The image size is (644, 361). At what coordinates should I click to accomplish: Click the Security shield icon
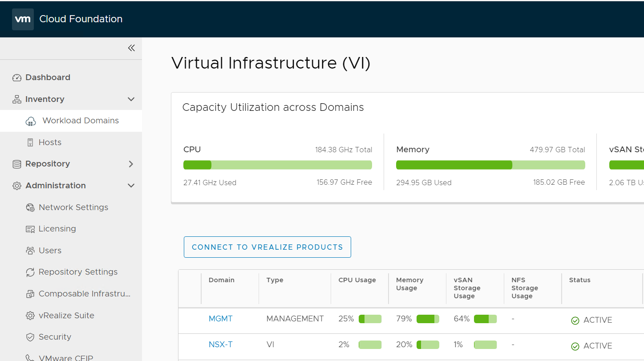pyautogui.click(x=30, y=337)
